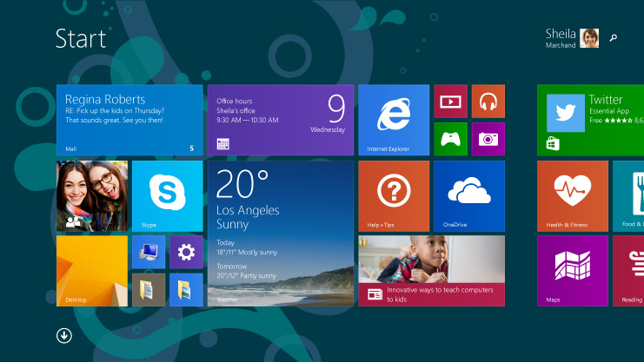
Task: Open the news story about teaching computers
Action: (431, 271)
